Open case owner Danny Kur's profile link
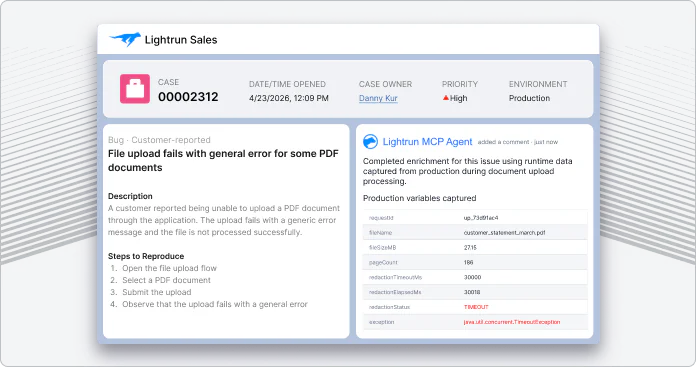The height and width of the screenshot is (367, 696). [378, 98]
